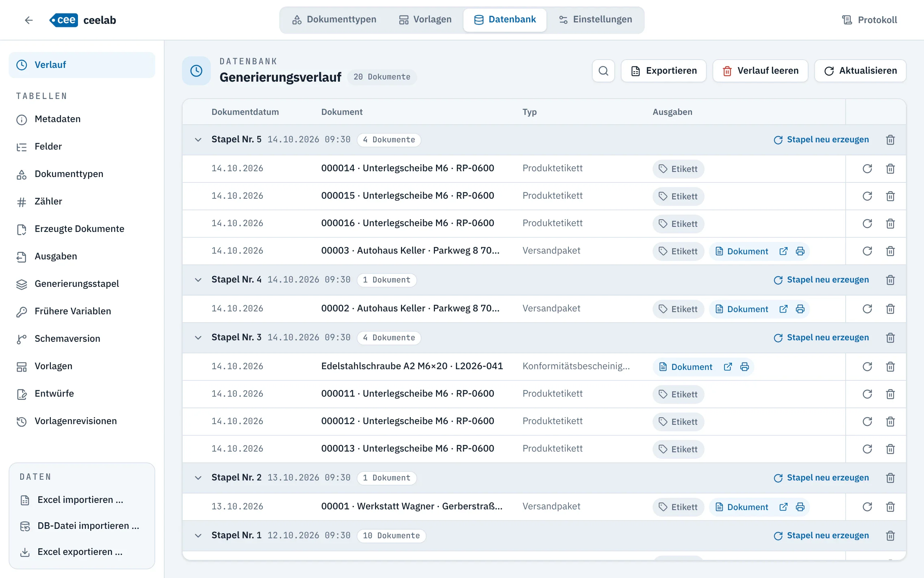Viewport: 924px width, 578px height.
Task: Open Metadaten table in sidebar
Action: pos(82,119)
